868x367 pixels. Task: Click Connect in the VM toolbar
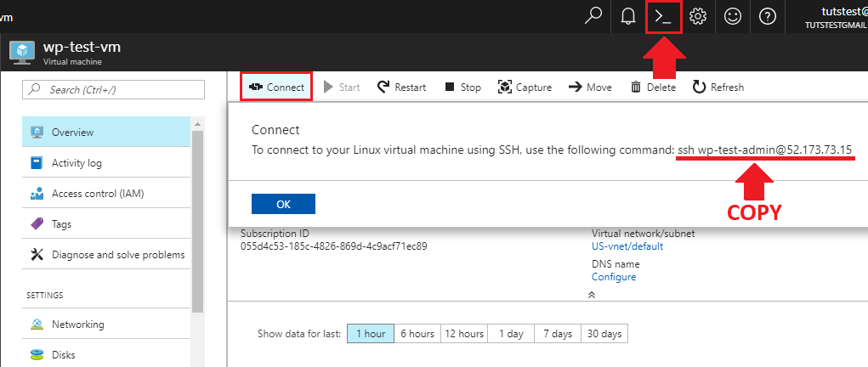[x=276, y=87]
